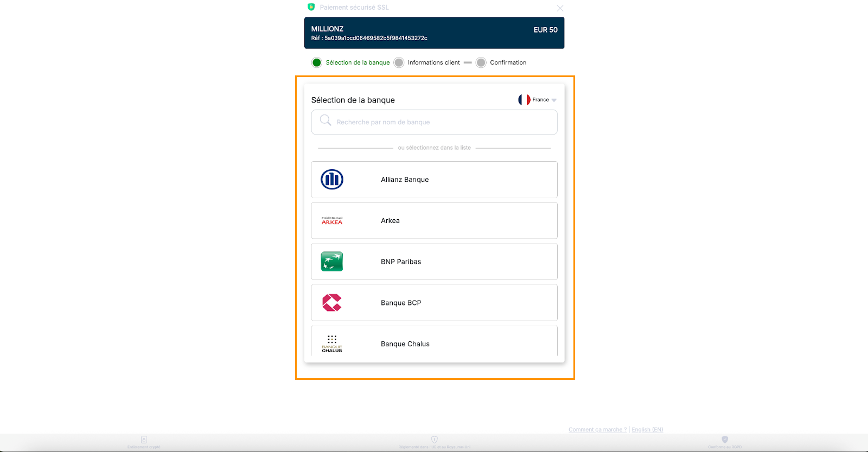Click the Réf transaction reference text
This screenshot has width=868, height=452.
click(x=369, y=38)
